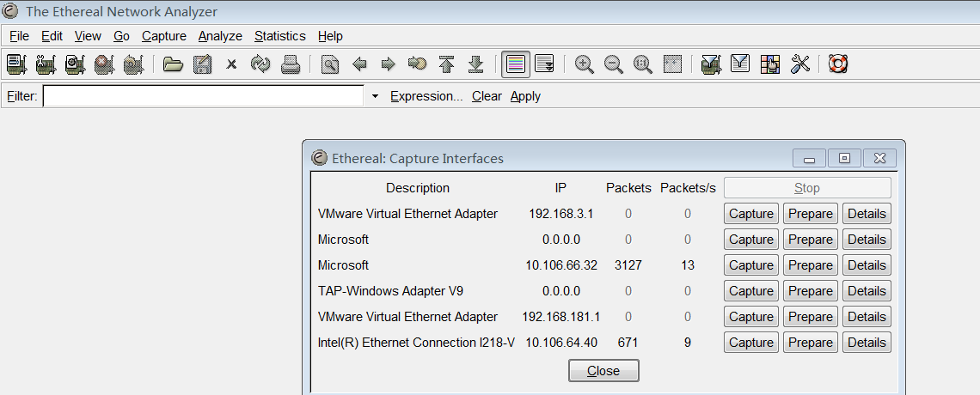Go to specific packet icon
980x395 pixels.
click(x=417, y=64)
